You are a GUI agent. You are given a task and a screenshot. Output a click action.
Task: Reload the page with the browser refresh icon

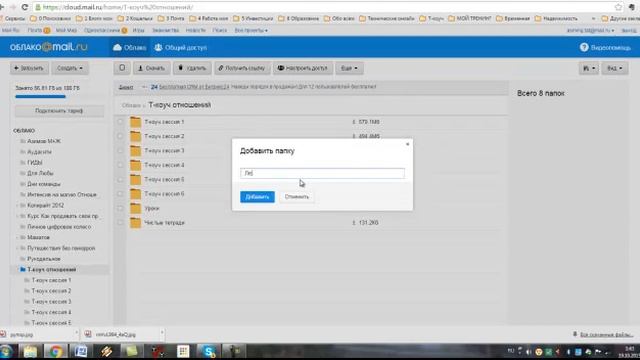click(25, 7)
